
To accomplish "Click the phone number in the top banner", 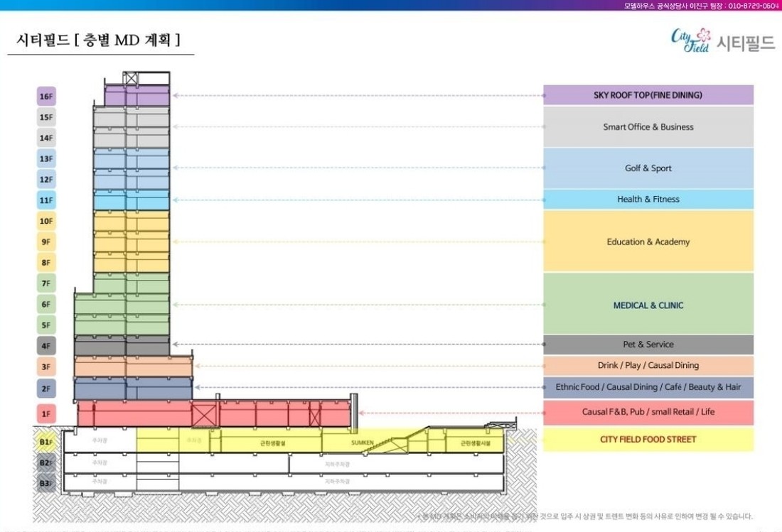I will (x=754, y=6).
